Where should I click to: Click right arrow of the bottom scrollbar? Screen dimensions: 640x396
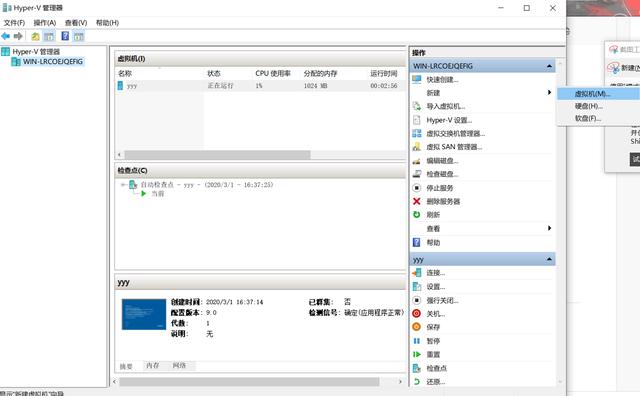click(x=400, y=382)
